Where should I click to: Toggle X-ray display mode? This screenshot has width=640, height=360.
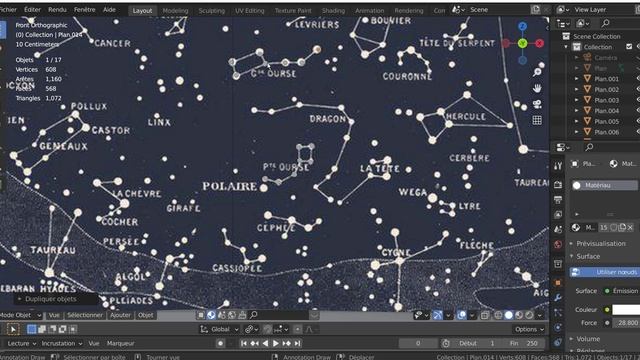pos(484,315)
